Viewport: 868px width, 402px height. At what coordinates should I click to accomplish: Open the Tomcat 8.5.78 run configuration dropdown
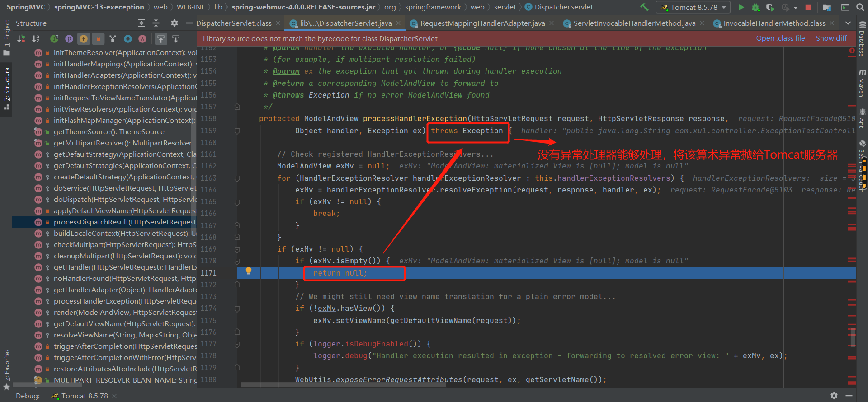(x=693, y=7)
